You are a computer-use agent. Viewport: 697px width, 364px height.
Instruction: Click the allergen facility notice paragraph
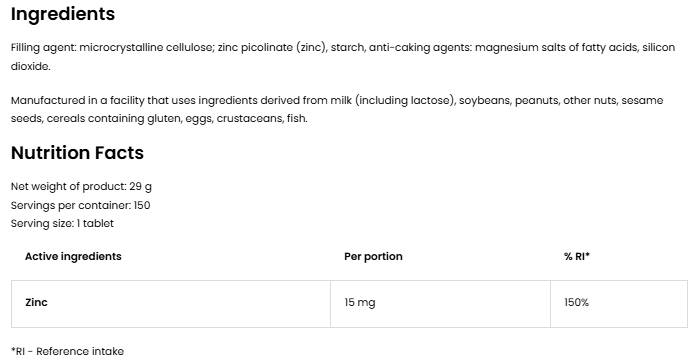pos(337,109)
